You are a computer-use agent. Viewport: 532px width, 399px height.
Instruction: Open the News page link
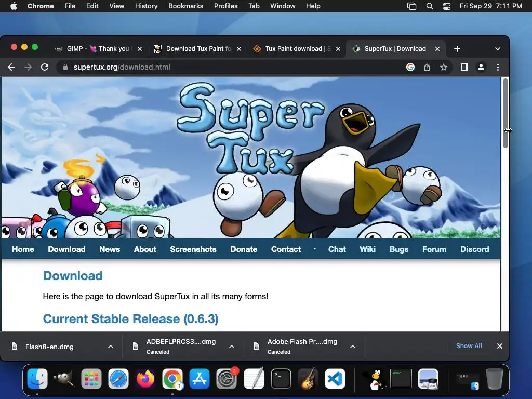point(110,249)
